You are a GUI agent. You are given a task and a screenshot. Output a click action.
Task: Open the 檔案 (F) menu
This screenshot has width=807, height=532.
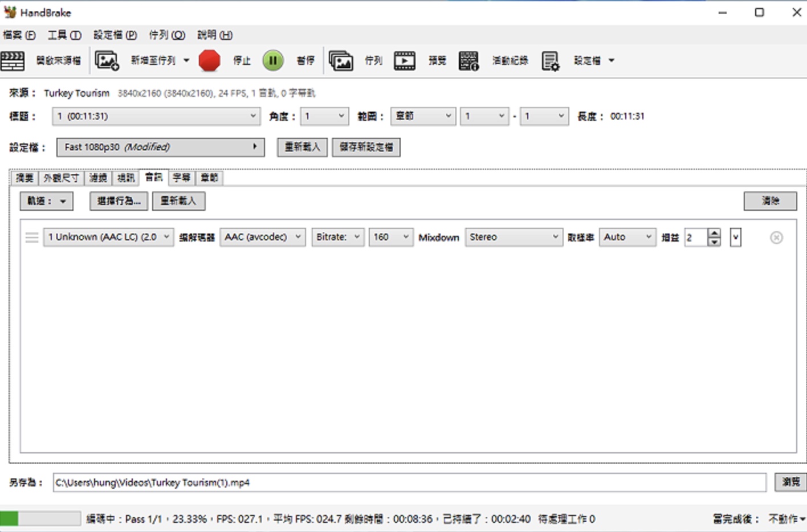click(x=19, y=35)
